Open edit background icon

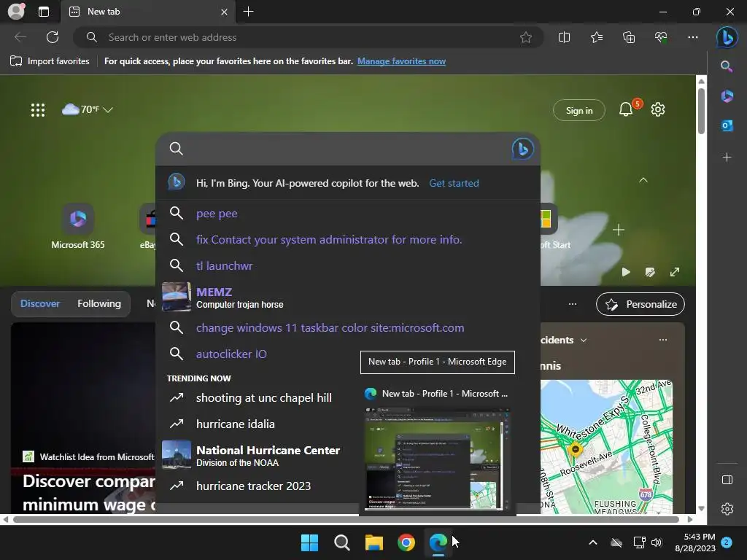[650, 272]
